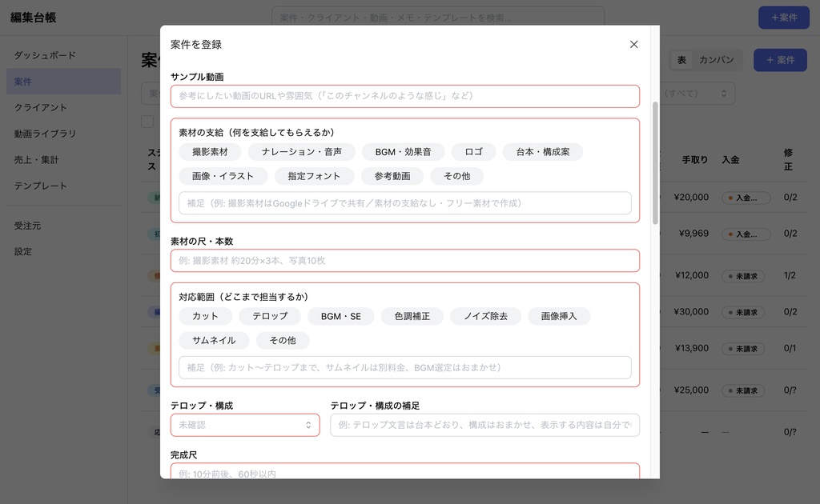
Task: Click the 1/2 revision count cell
Action: tap(790, 275)
